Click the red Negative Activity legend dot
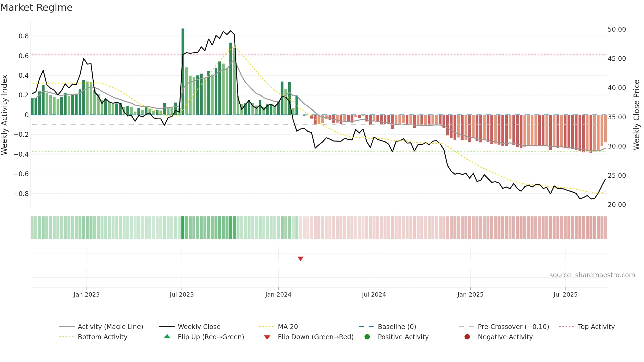644x362 pixels. click(x=467, y=337)
